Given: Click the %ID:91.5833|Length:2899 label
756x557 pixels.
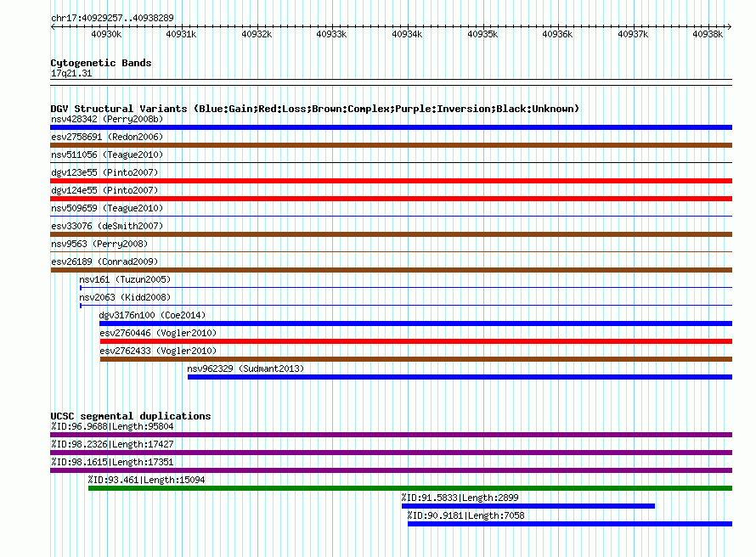Looking at the screenshot, I should 460,498.
